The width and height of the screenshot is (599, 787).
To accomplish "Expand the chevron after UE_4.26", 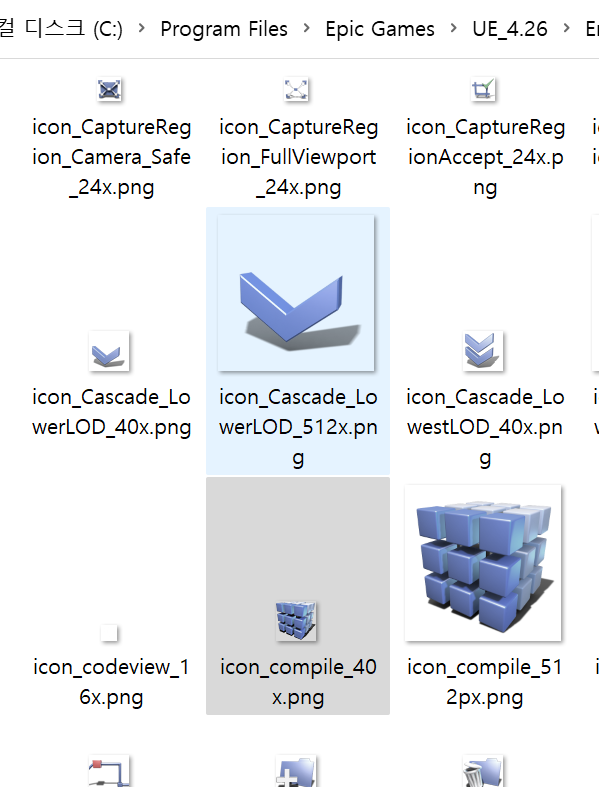I will (566, 29).
